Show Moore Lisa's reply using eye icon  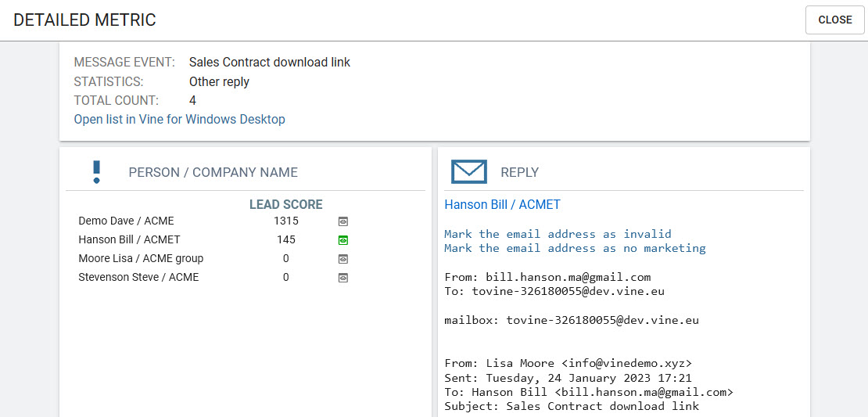(343, 259)
